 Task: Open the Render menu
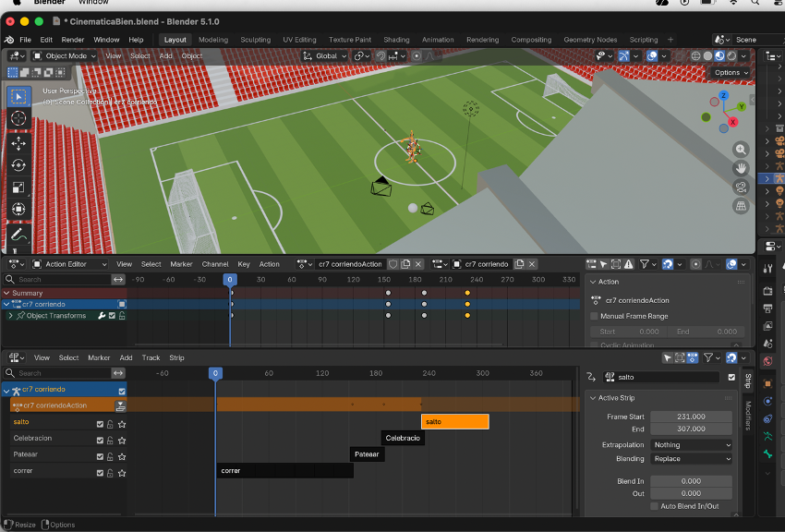[73, 40]
